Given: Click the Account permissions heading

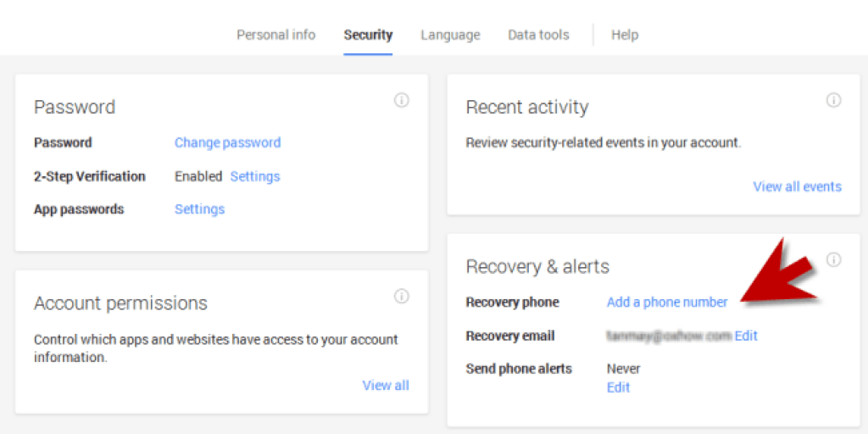Looking at the screenshot, I should (120, 303).
